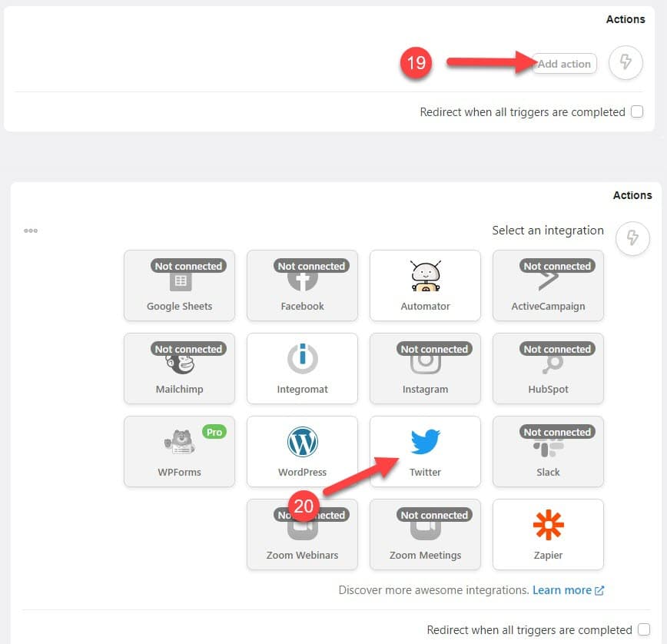Select the Facebook integration

coord(302,285)
